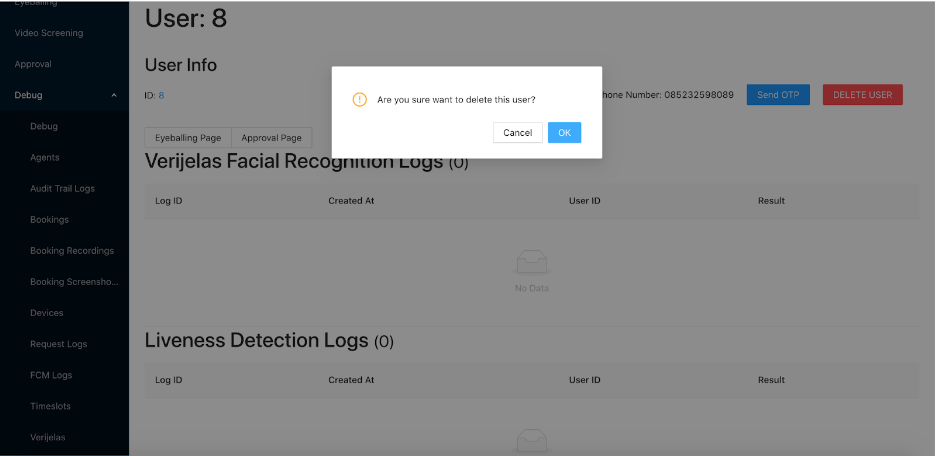Click 'No Data' text in Facial Recognition table
Screen dimensions: 937x456
532,288
